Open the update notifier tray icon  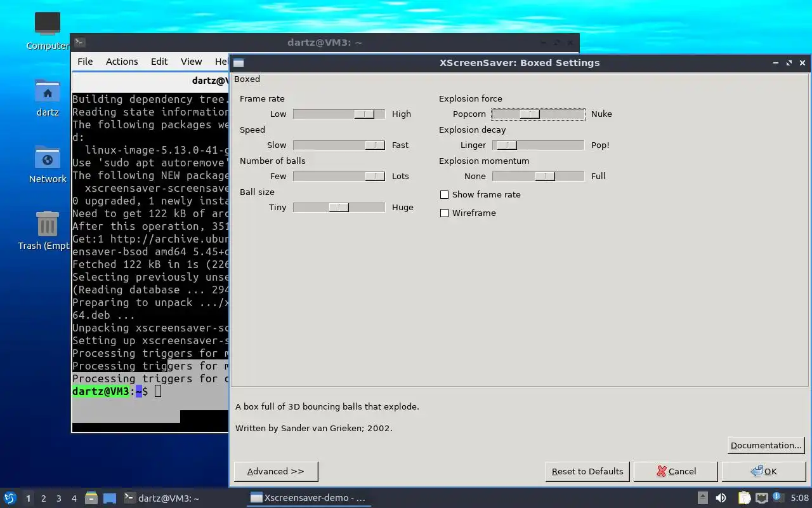(778, 497)
